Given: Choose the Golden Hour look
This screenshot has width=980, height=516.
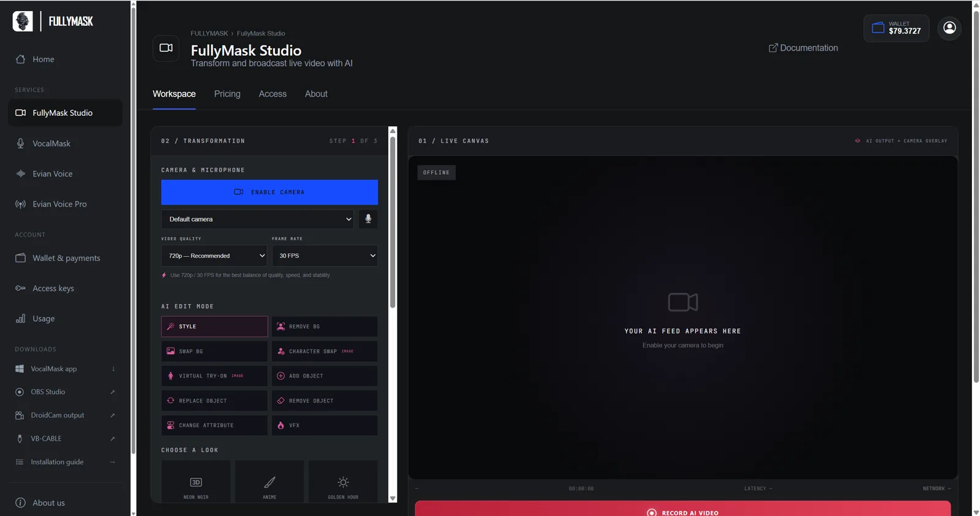Looking at the screenshot, I should click(x=343, y=482).
